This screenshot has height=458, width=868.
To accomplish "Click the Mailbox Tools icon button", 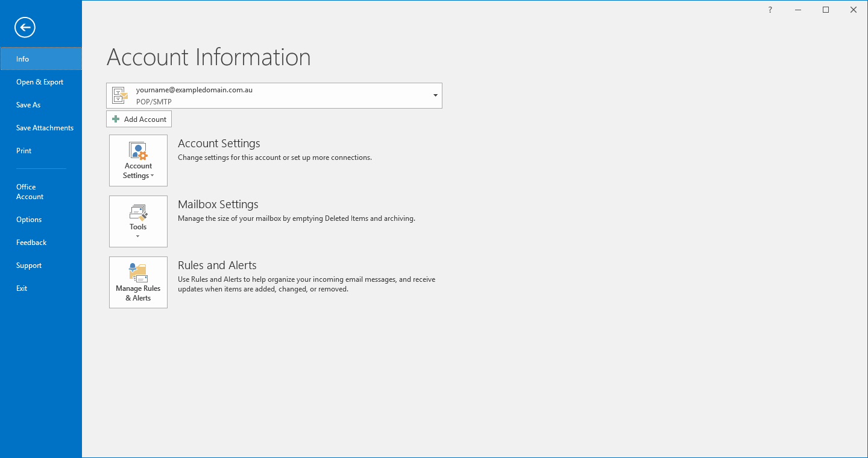I will click(138, 213).
